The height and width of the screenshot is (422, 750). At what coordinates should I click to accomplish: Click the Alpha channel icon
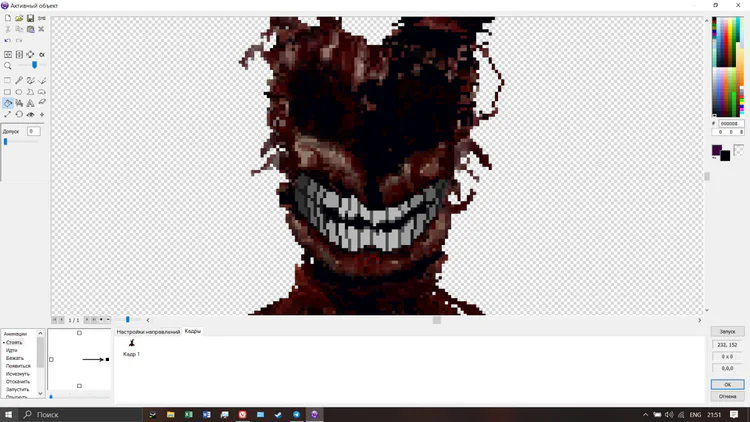coord(42,55)
